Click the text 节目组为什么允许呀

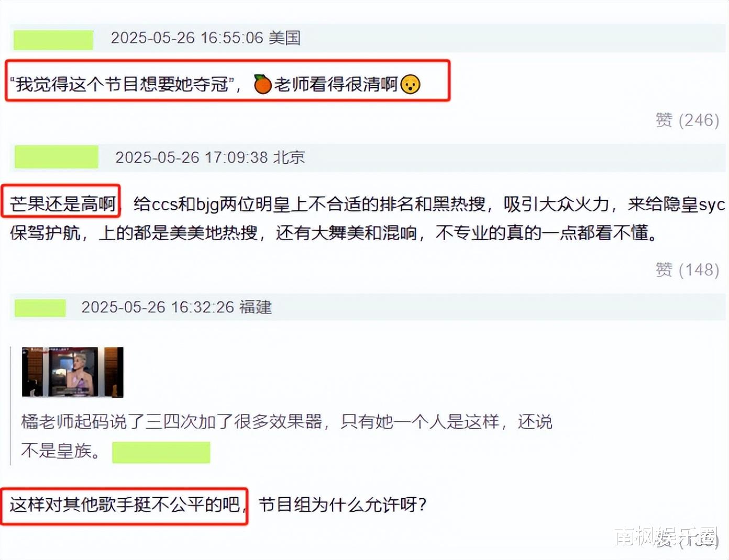(343, 505)
